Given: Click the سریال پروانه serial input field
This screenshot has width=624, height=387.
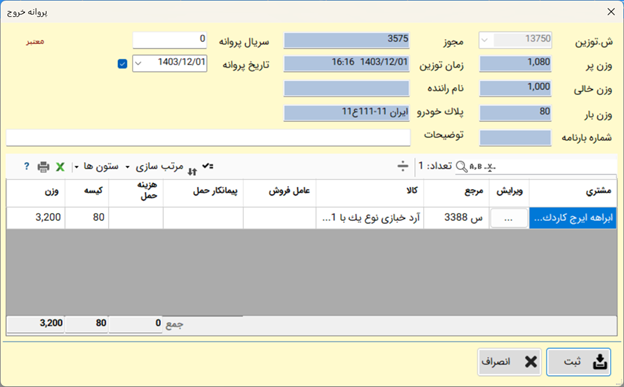Looking at the screenshot, I should (170, 40).
